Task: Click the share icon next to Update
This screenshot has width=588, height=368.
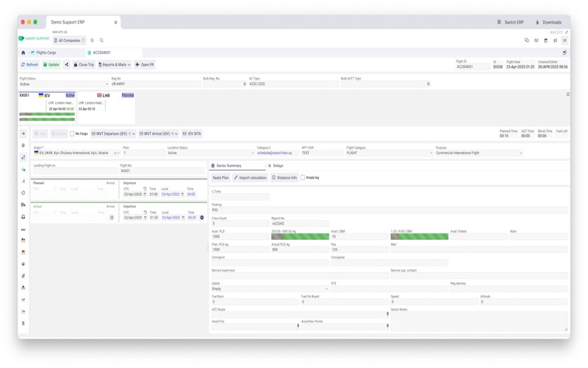Action: pos(66,65)
